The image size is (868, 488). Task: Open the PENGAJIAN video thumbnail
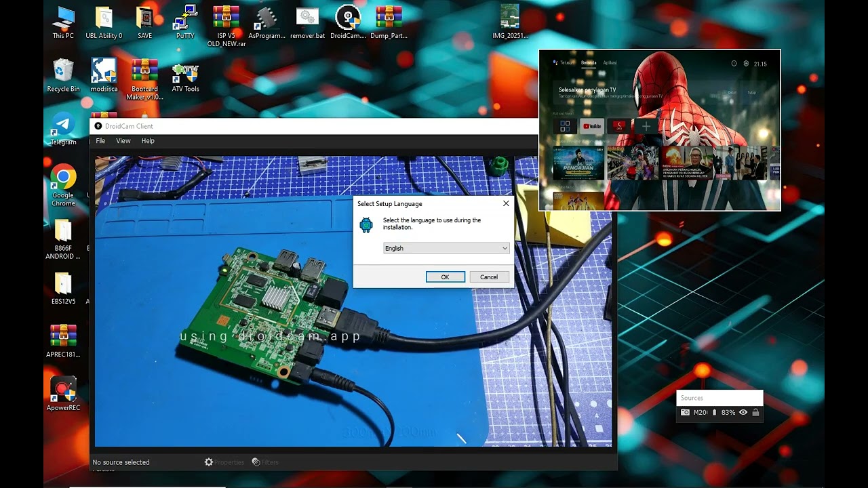point(578,163)
